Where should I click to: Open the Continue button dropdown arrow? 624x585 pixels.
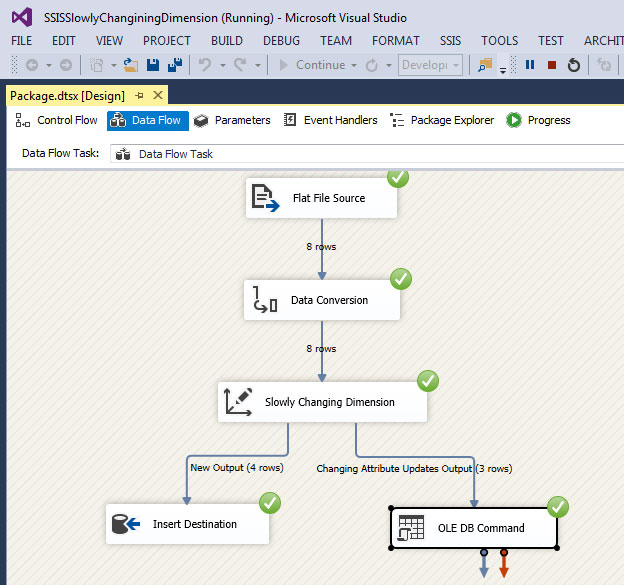tap(354, 65)
